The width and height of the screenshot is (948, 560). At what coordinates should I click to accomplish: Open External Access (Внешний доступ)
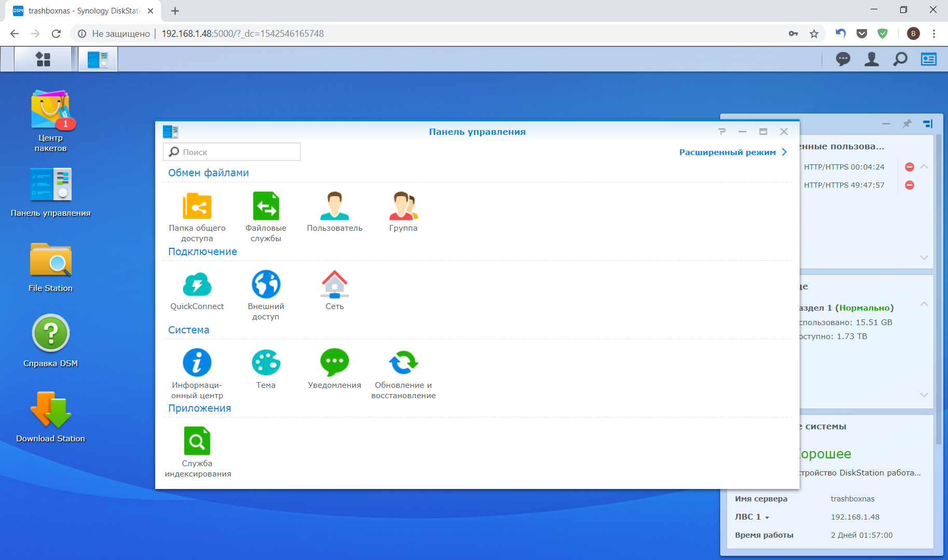click(266, 296)
